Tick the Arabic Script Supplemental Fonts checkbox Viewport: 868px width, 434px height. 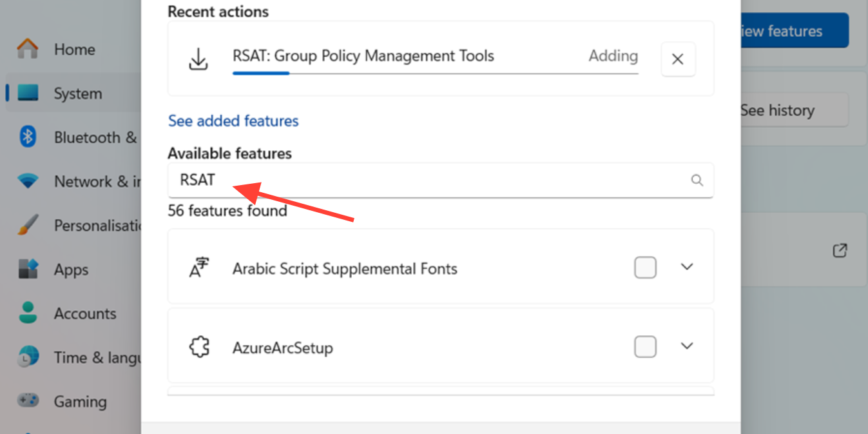click(645, 267)
